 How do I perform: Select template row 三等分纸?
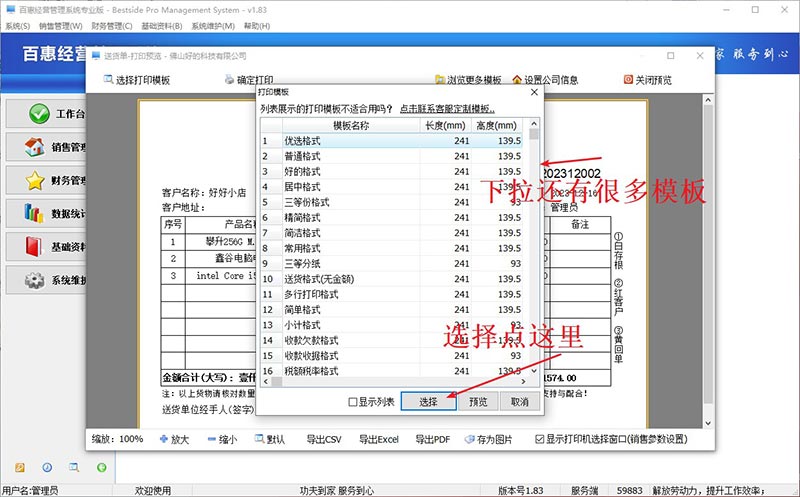click(x=393, y=263)
